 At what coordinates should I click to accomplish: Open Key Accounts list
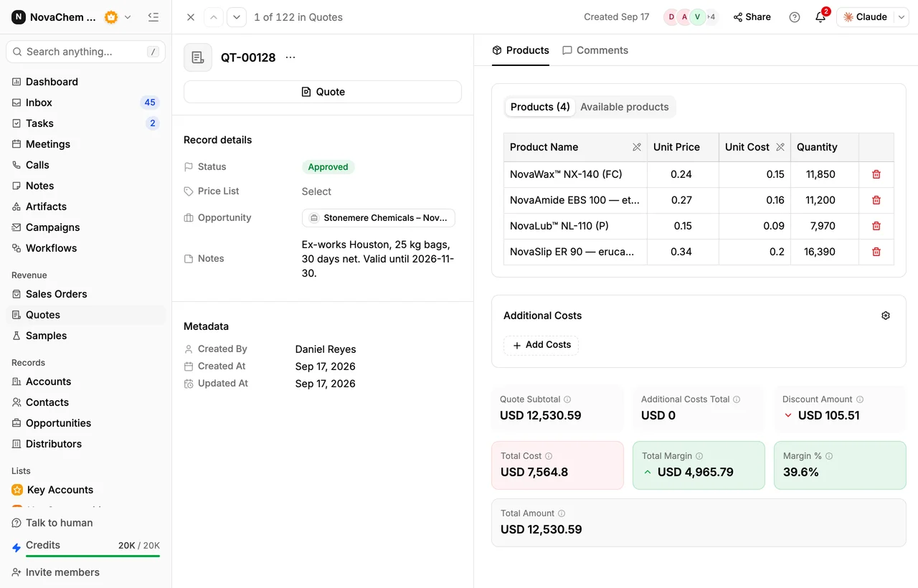click(x=86, y=490)
